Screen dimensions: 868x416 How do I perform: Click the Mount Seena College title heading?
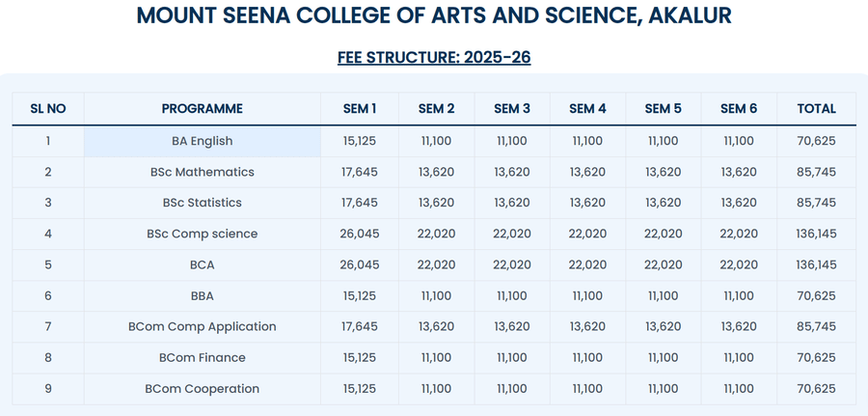[x=434, y=15]
